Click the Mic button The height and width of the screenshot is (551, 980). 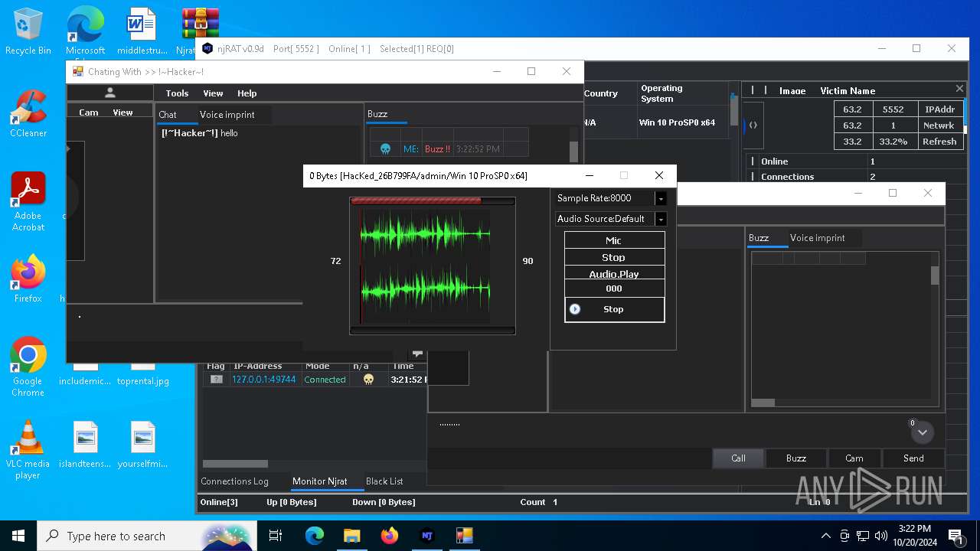[614, 240]
